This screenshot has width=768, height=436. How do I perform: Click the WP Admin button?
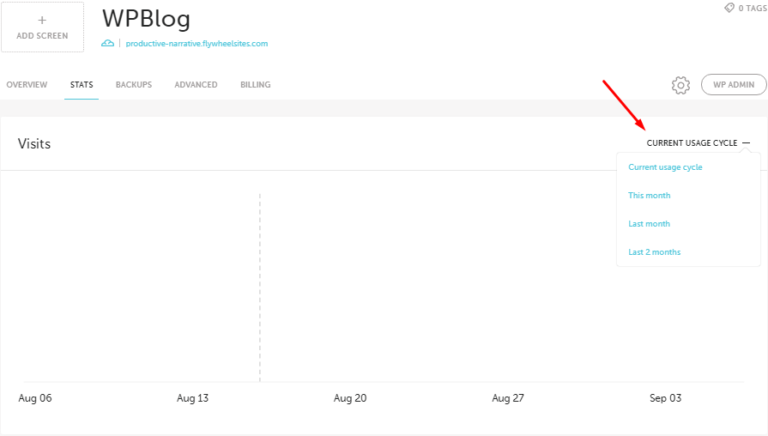[734, 85]
